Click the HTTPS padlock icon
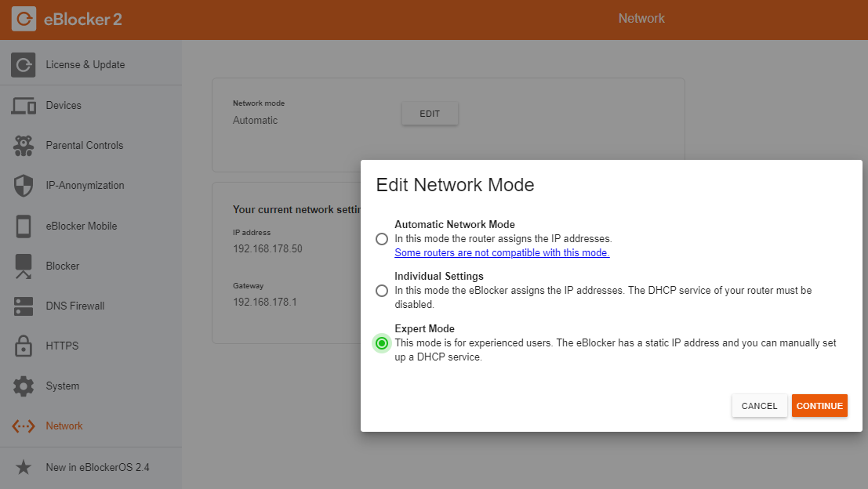868x489 pixels. [x=24, y=346]
